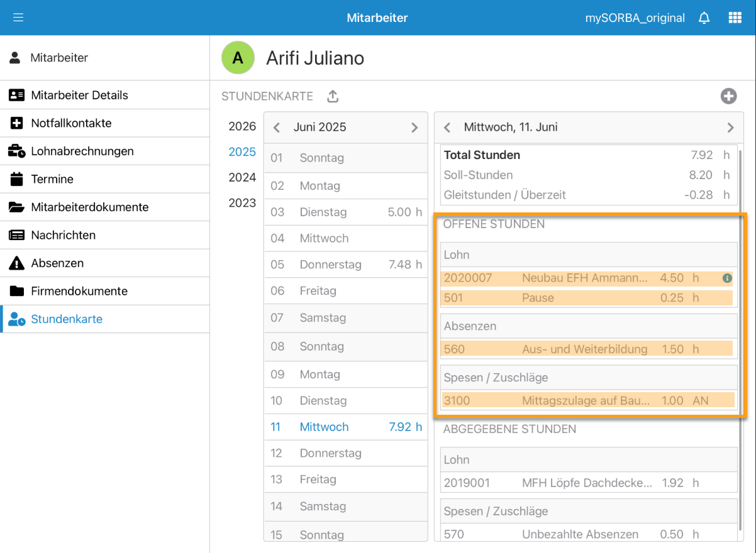Add new entry with plus icon
The width and height of the screenshot is (756, 553).
[x=728, y=96]
